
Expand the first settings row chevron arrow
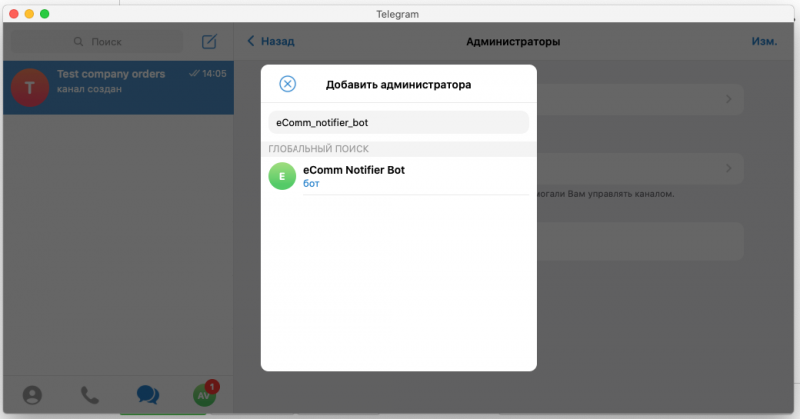[729, 99]
